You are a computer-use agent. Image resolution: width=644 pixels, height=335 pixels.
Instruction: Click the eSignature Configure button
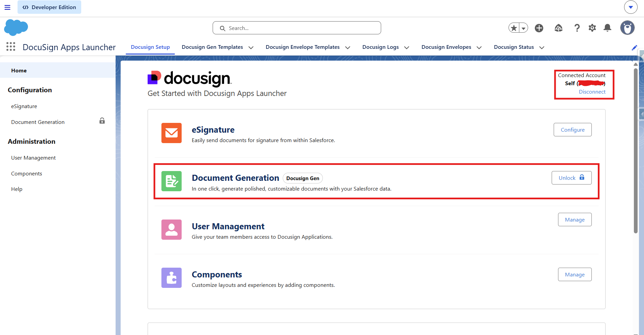pyautogui.click(x=573, y=130)
